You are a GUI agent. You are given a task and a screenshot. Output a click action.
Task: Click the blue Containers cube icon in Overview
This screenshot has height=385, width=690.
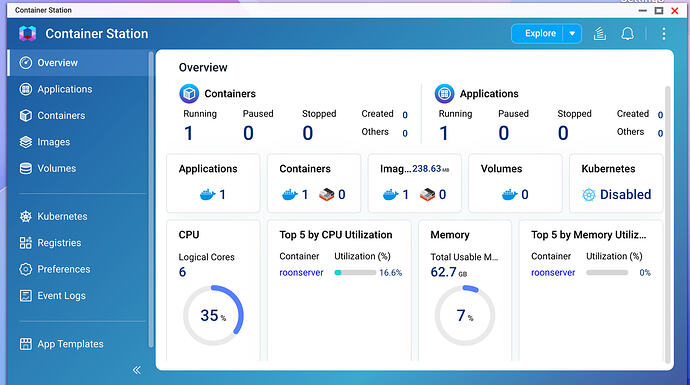pos(189,94)
